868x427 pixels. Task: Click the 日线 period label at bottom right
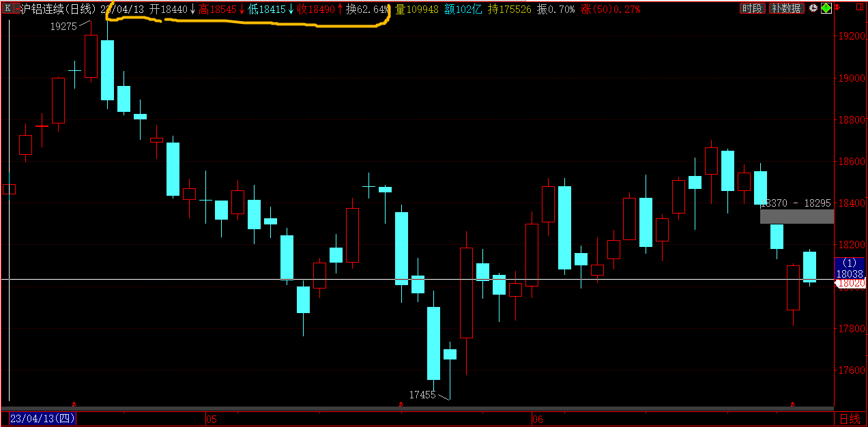850,419
